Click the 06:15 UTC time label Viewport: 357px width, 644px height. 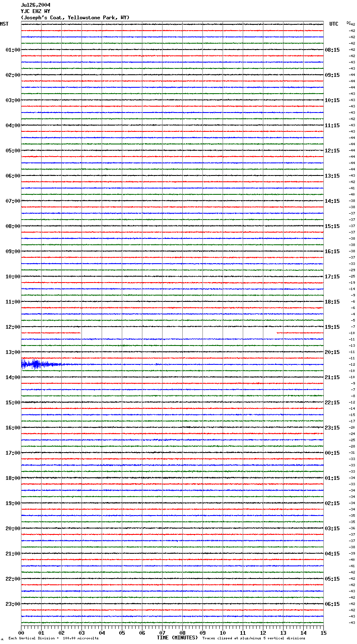[332, 604]
